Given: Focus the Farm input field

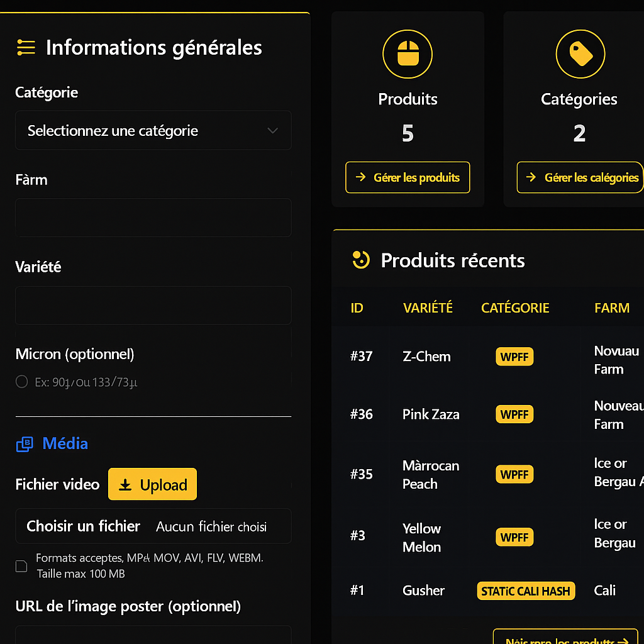Looking at the screenshot, I should tap(153, 218).
